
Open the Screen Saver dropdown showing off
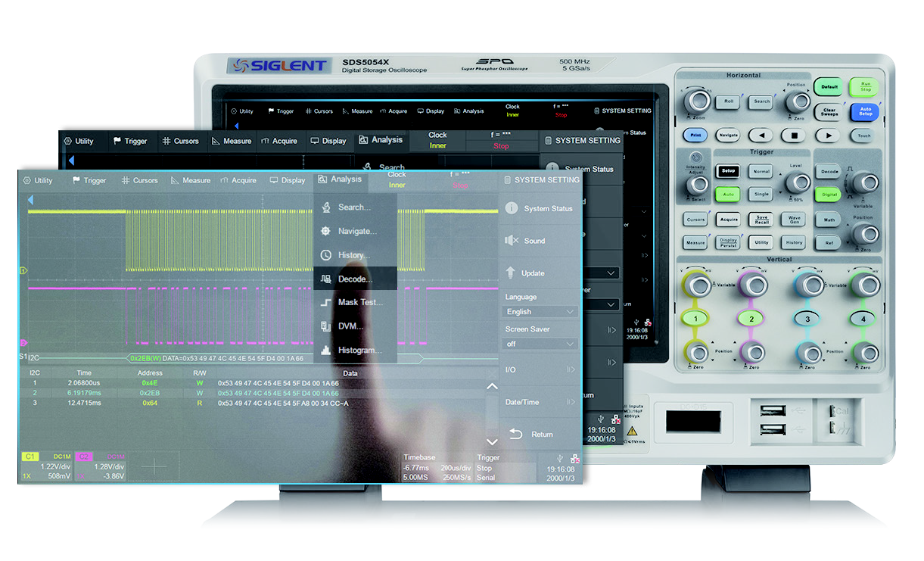point(540,344)
